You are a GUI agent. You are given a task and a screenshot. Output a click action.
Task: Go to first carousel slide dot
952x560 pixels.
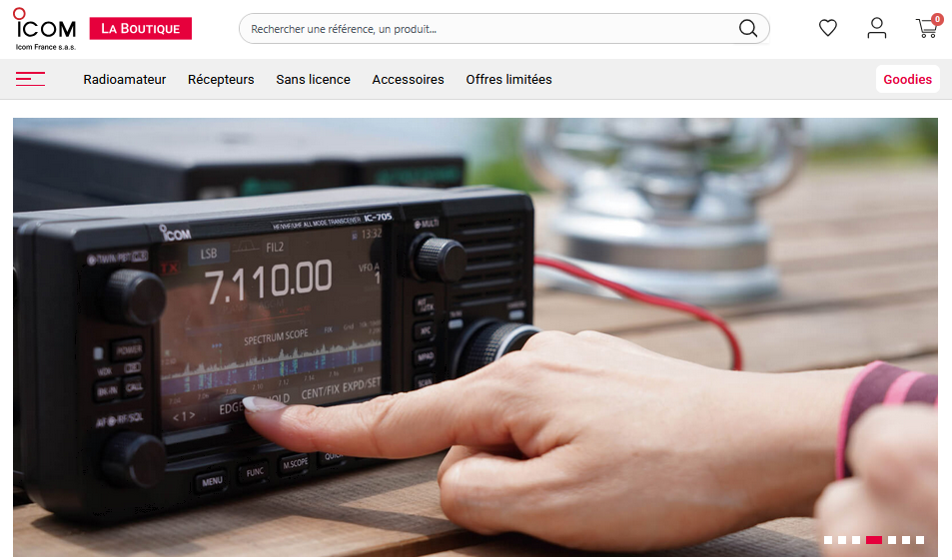(828, 540)
